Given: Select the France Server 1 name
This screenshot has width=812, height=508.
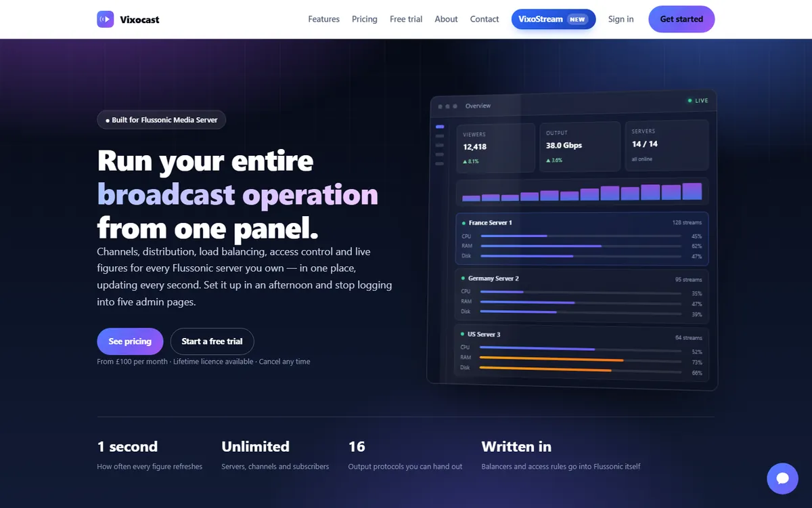Looking at the screenshot, I should pyautogui.click(x=491, y=223).
